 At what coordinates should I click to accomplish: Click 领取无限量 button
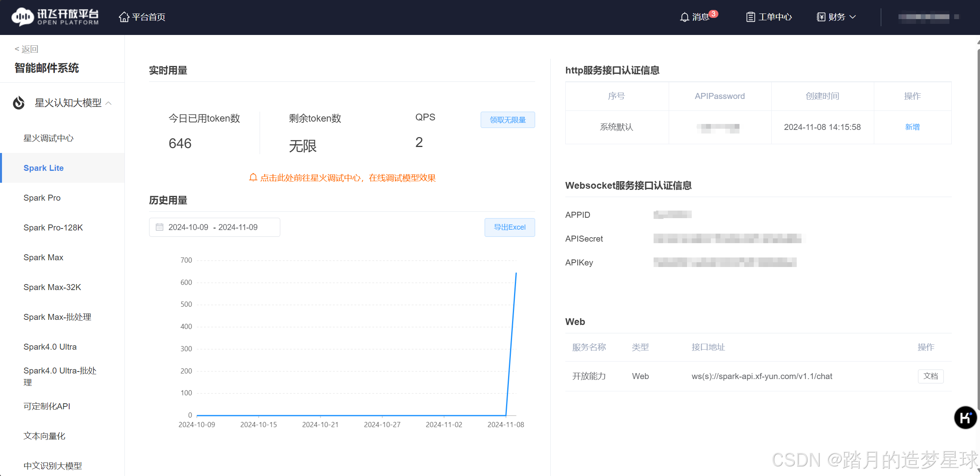point(507,120)
